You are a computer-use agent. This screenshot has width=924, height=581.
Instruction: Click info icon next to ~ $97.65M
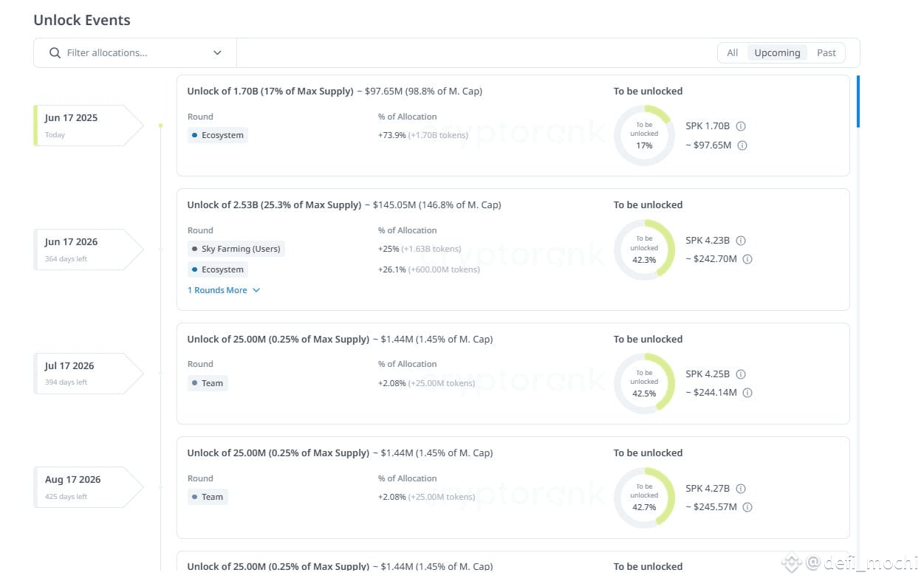(742, 145)
